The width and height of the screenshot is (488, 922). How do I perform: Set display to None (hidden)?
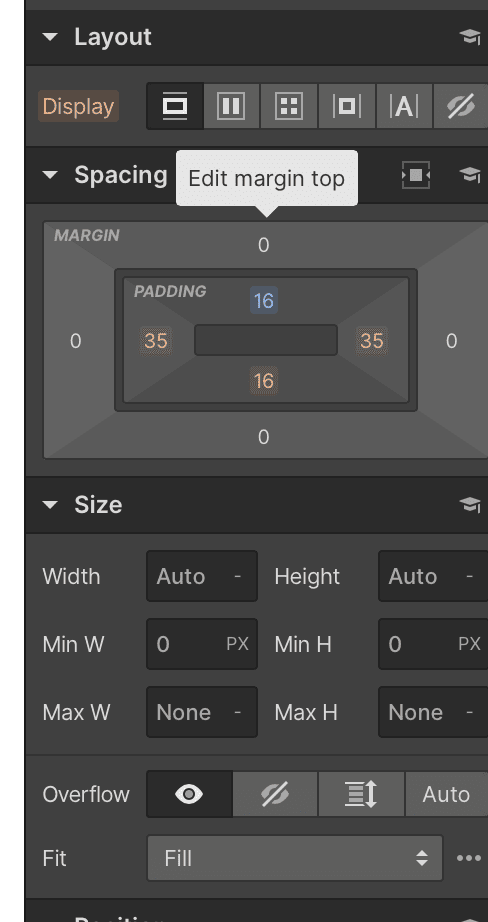[x=460, y=106]
